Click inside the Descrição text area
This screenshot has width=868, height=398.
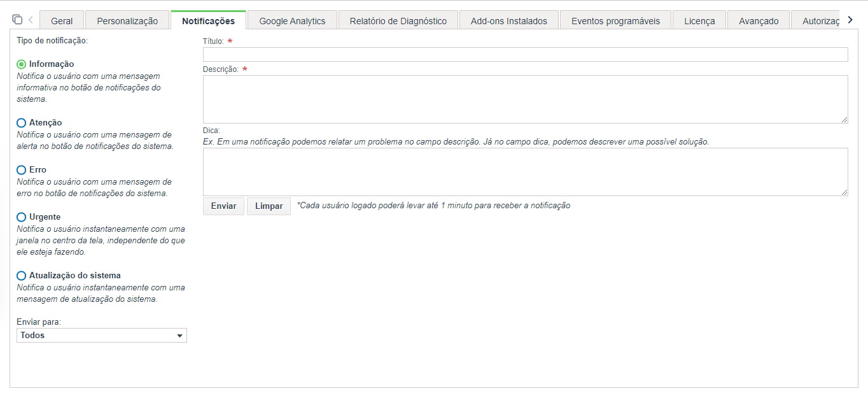[x=526, y=99]
